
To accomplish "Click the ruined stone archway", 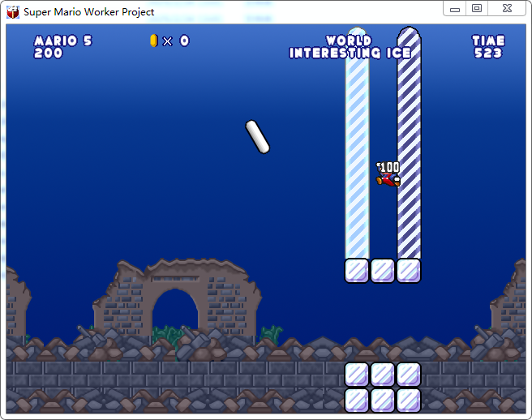I will (x=178, y=298).
